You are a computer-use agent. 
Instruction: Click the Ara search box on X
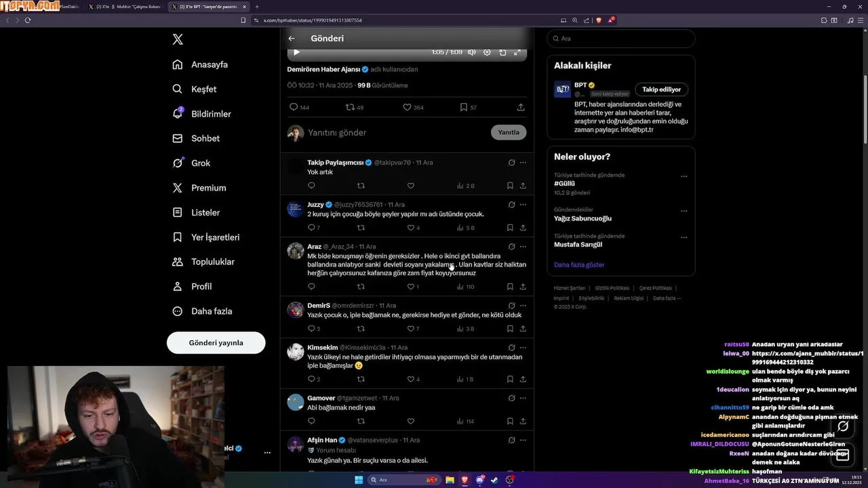tap(620, 39)
